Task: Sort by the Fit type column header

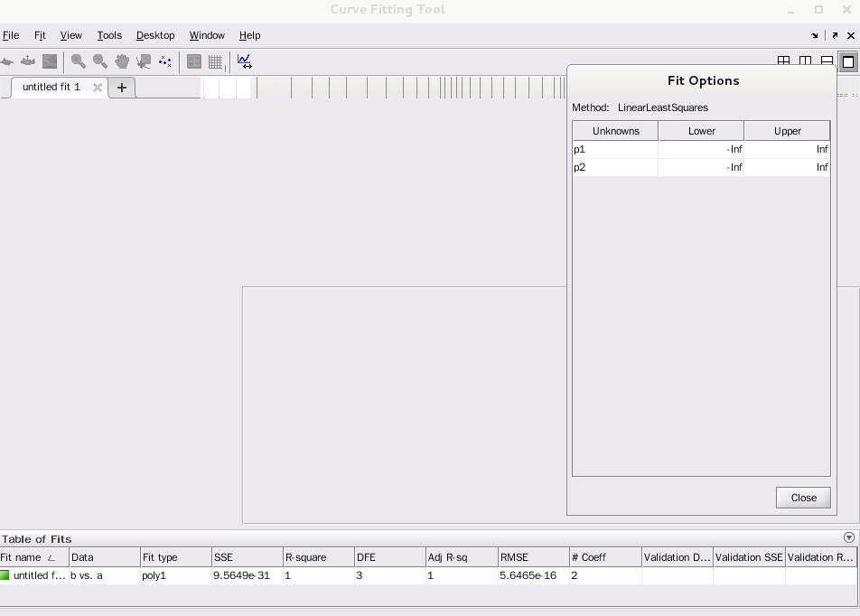Action: coord(176,557)
